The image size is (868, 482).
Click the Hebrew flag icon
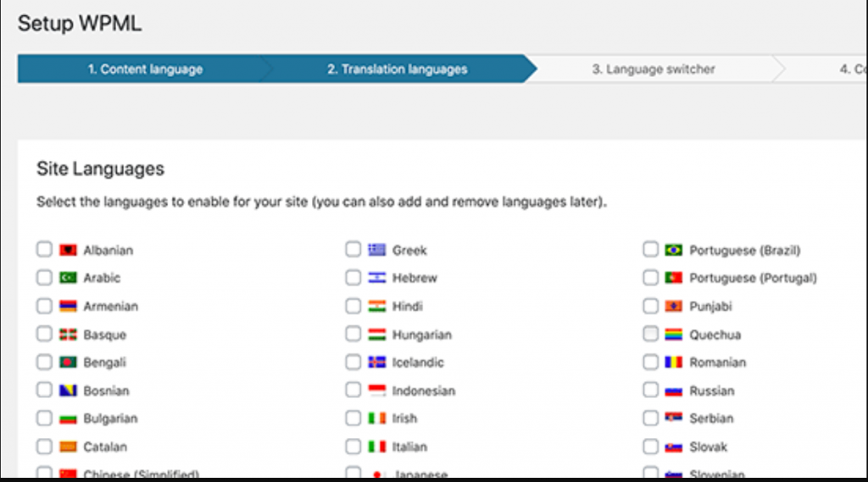(x=377, y=278)
